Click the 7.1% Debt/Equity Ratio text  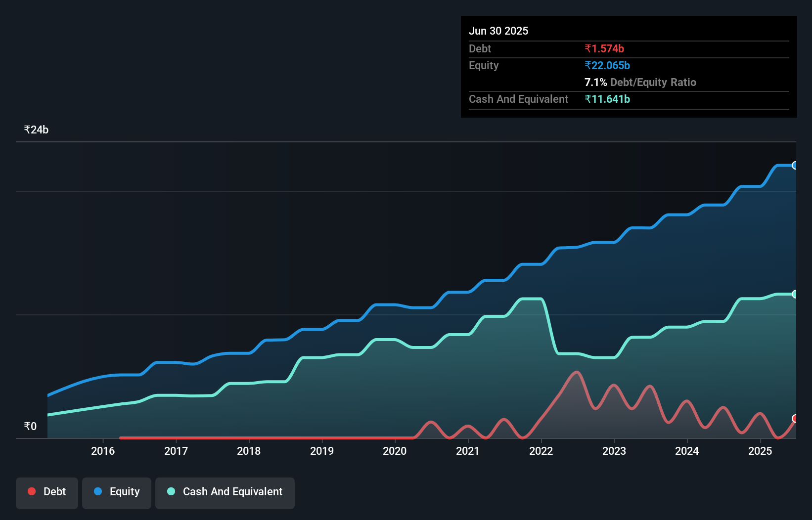[640, 82]
